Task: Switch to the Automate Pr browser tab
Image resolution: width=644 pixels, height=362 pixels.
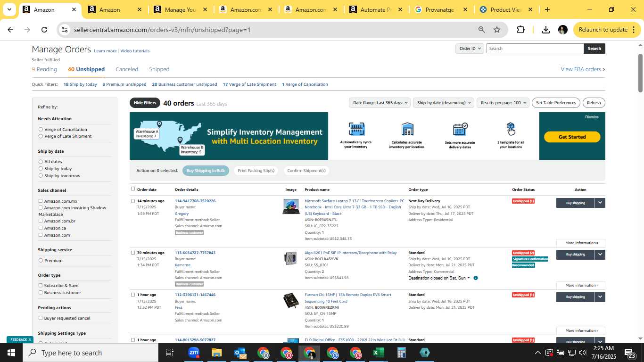Action: pyautogui.click(x=376, y=9)
